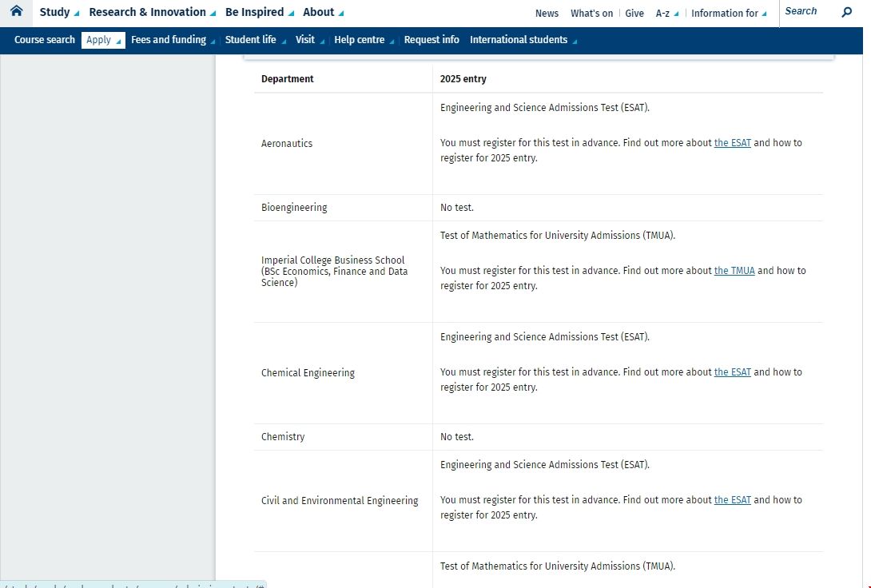Expand the Student life menu
This screenshot has height=588, width=871.
(x=255, y=40)
